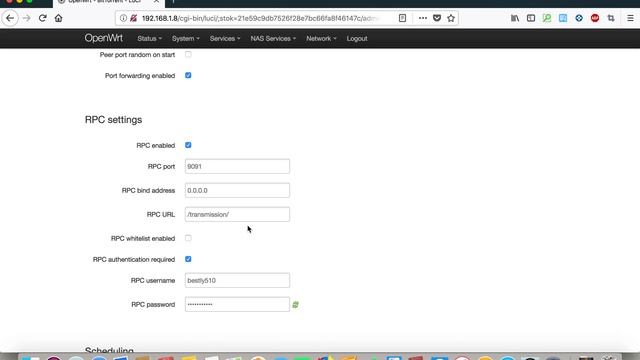Toggle reader view icon
This screenshot has width=640, height=360.
[x=402, y=18]
